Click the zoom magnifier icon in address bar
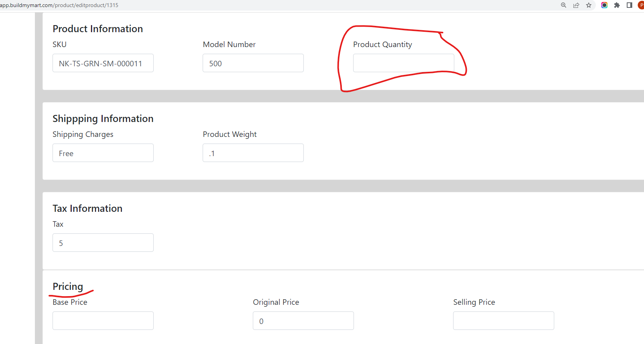The height and width of the screenshot is (344, 644). 564,5
